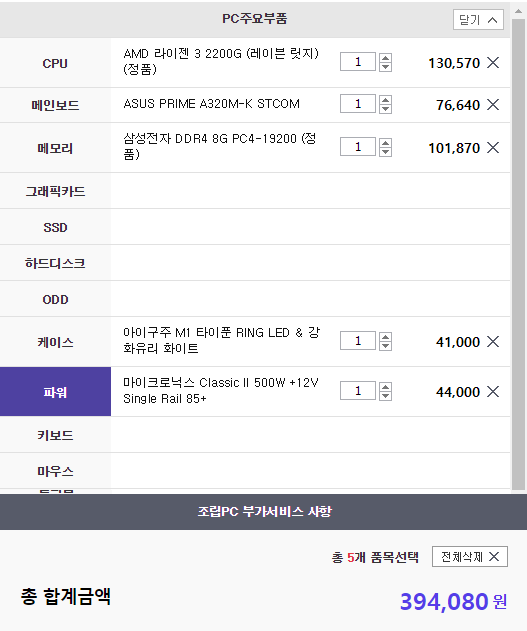The image size is (527, 631).
Task: Select the SSD category
Action: (55, 227)
